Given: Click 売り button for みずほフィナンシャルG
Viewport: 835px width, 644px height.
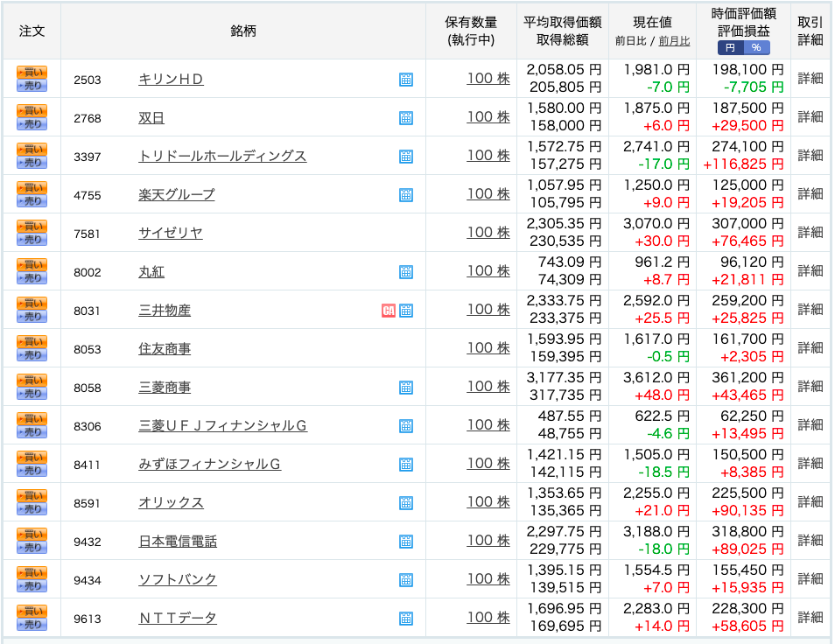Looking at the screenshot, I should [x=32, y=471].
